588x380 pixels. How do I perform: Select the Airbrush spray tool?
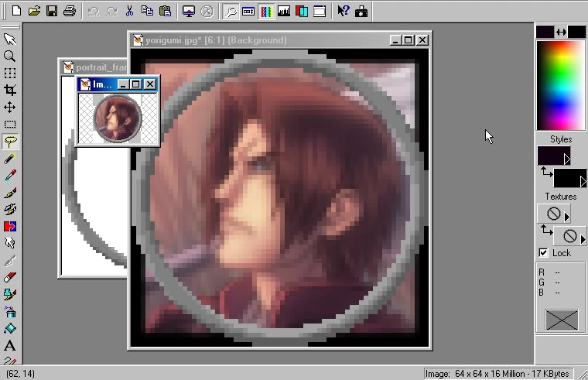tap(10, 311)
